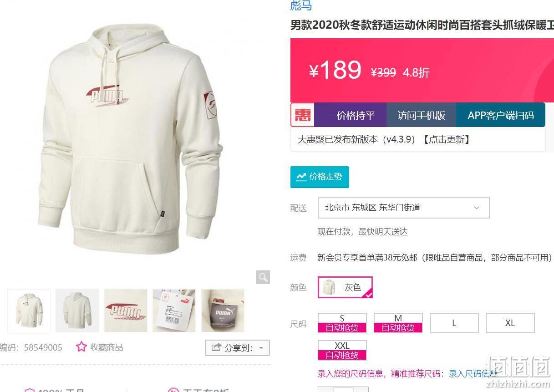The image size is (554, 392).
Task: Select size L option
Action: [454, 323]
